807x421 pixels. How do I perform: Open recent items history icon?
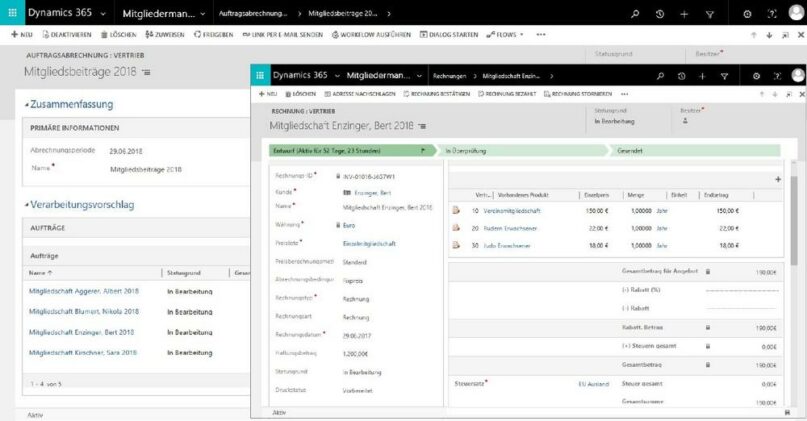660,15
